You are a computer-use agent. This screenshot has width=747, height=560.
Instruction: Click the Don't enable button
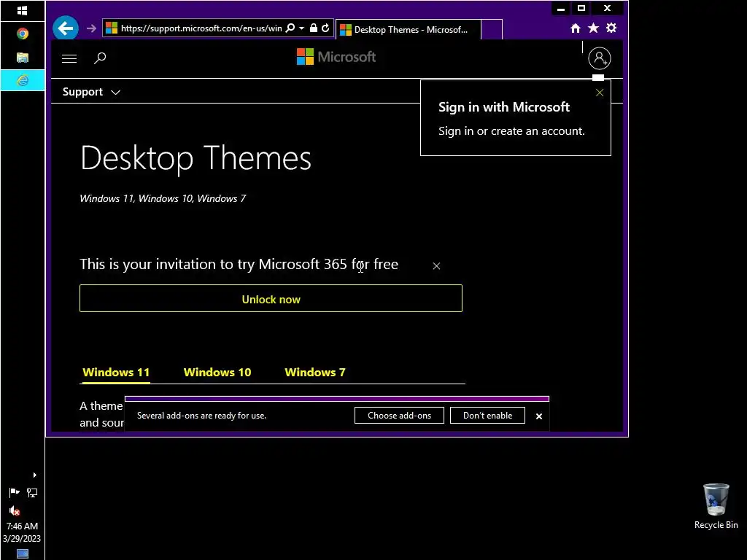point(487,415)
